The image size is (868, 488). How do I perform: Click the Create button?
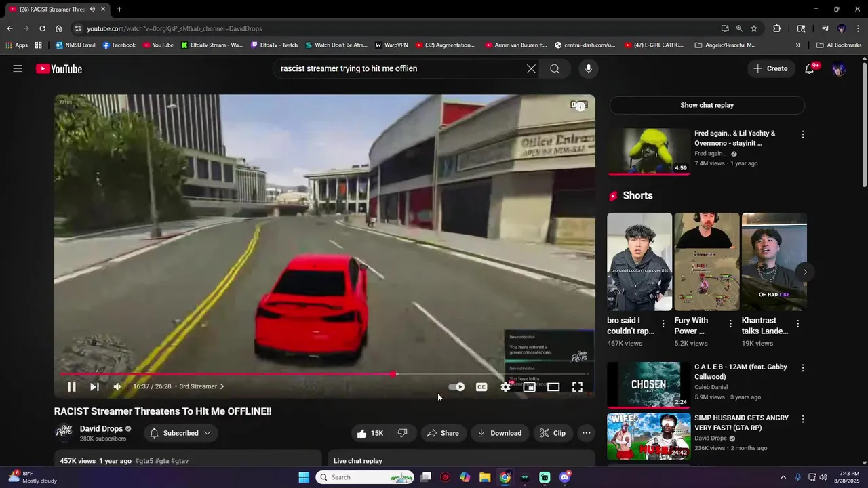771,68
